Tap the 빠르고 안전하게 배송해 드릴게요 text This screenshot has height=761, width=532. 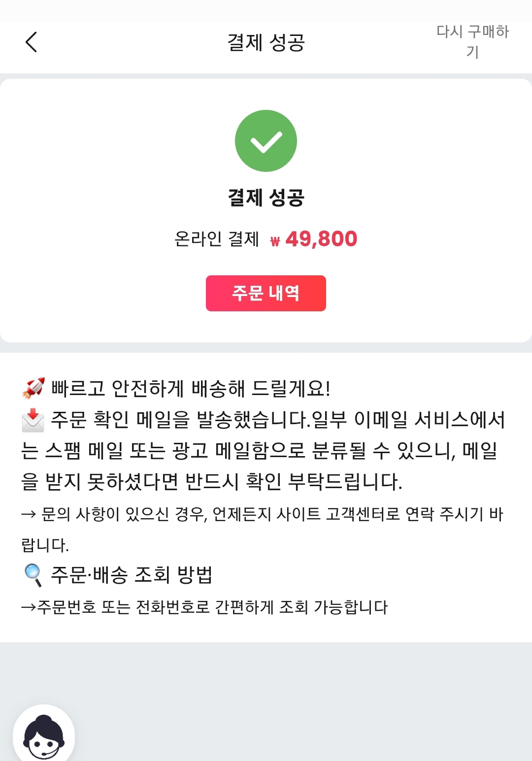click(191, 388)
